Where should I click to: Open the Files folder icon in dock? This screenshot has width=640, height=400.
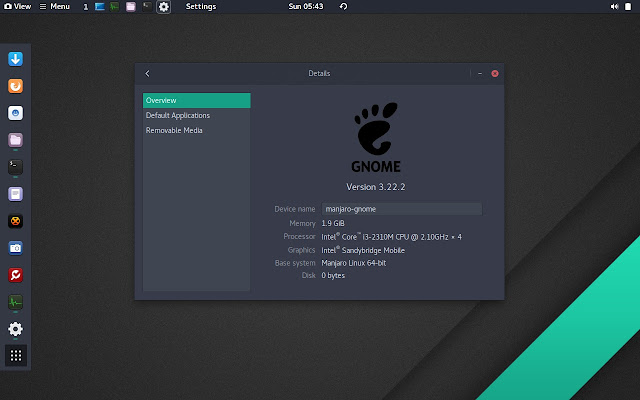click(16, 140)
